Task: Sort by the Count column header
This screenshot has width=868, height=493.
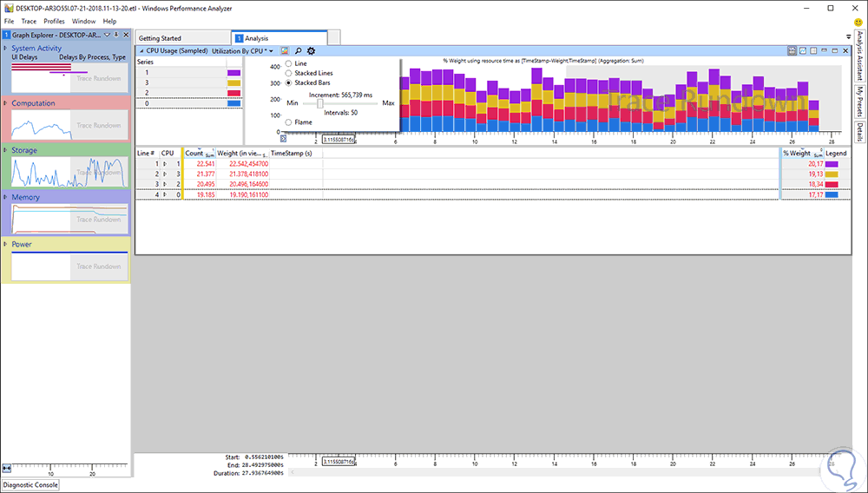Action: pyautogui.click(x=194, y=153)
